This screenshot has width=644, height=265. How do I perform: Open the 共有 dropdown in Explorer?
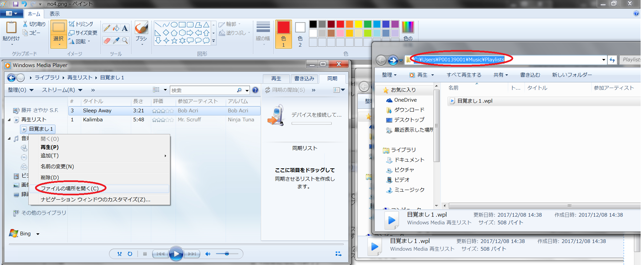click(x=501, y=75)
